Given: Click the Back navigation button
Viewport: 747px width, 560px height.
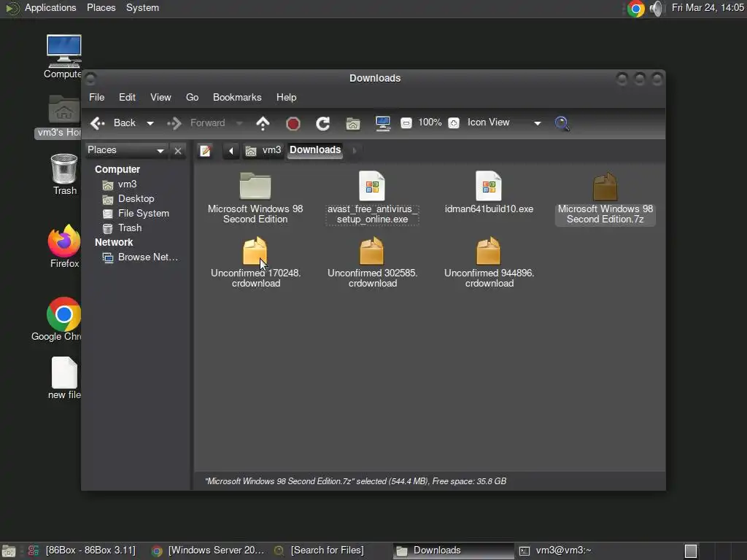Looking at the screenshot, I should (113, 123).
